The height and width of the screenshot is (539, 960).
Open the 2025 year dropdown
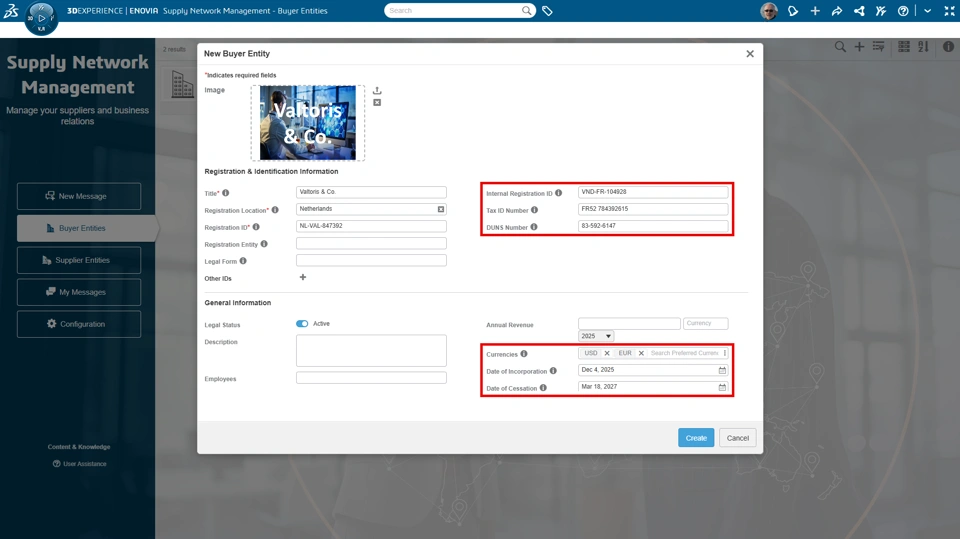point(596,336)
